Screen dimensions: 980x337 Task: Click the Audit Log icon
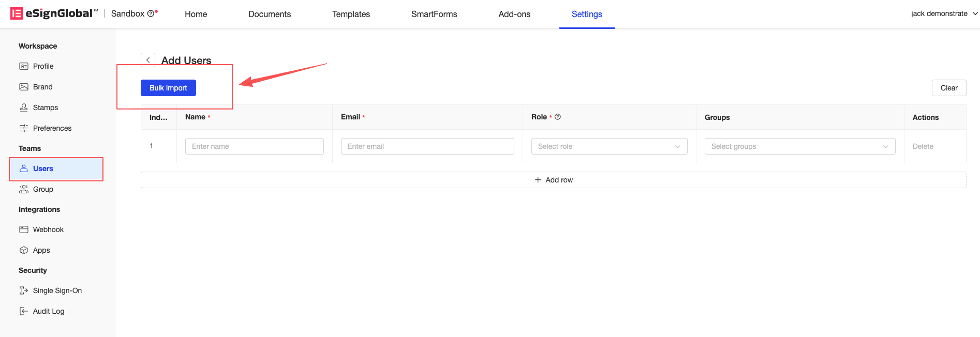tap(24, 311)
